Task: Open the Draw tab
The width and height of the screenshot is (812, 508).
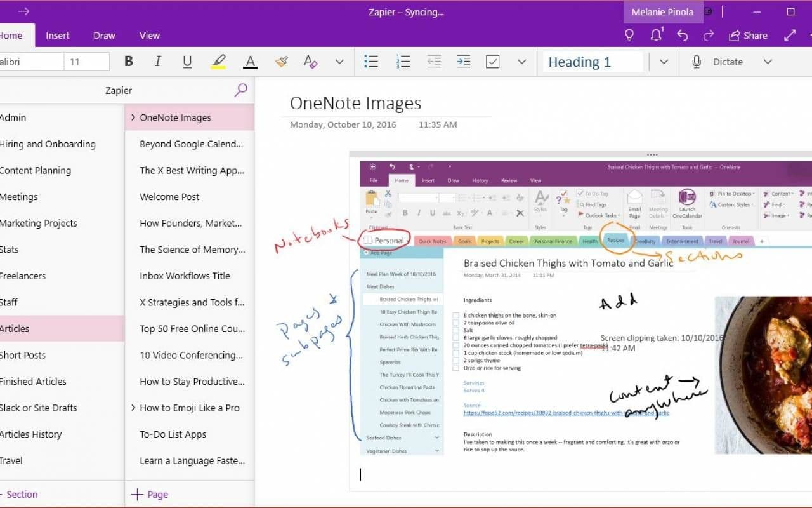Action: coord(104,36)
